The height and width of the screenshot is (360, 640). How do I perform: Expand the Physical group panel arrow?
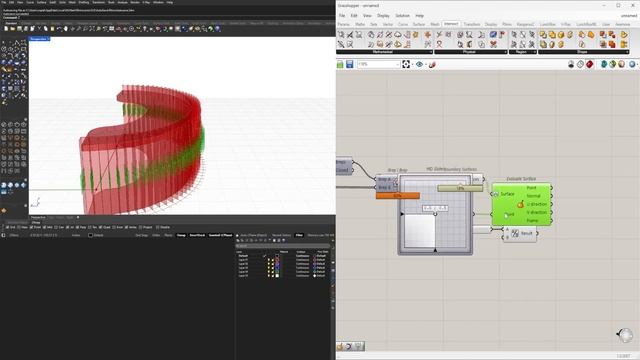(506, 52)
